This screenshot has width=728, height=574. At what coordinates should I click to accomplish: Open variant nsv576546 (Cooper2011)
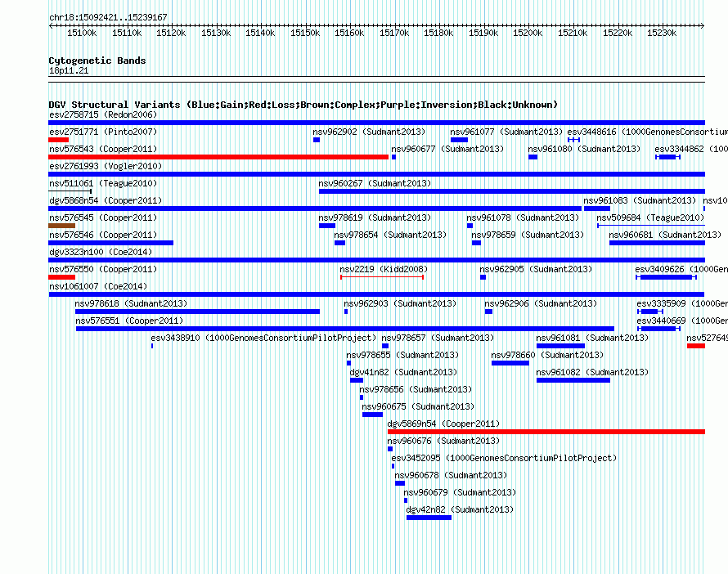pyautogui.click(x=103, y=235)
